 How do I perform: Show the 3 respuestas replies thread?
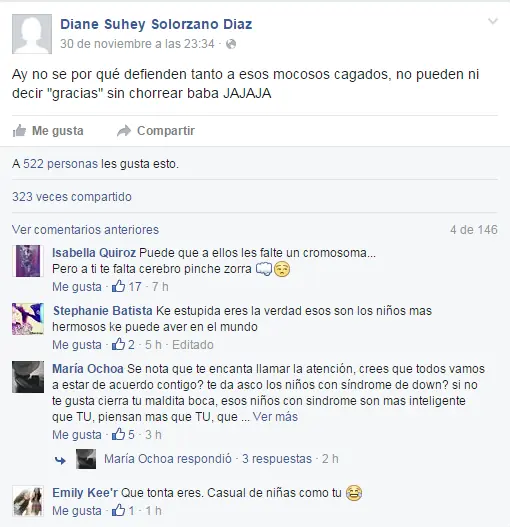277,459
